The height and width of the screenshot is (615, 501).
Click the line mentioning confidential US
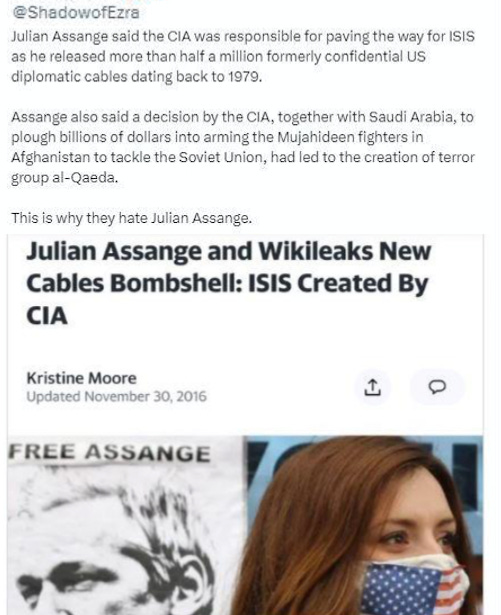tap(218, 56)
